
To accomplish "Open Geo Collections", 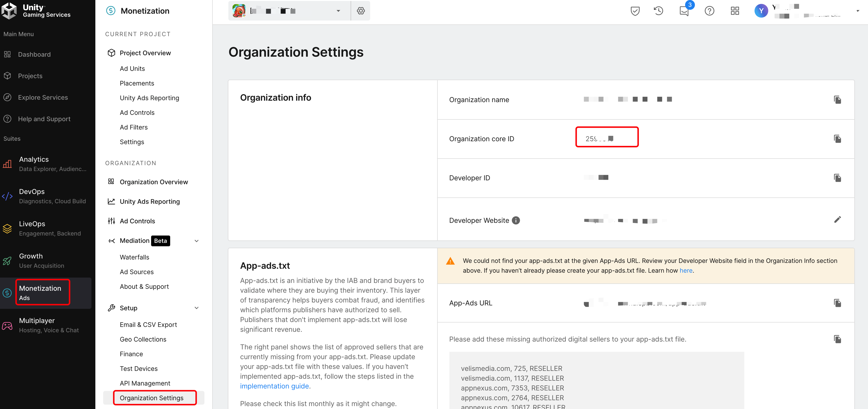I will (143, 339).
